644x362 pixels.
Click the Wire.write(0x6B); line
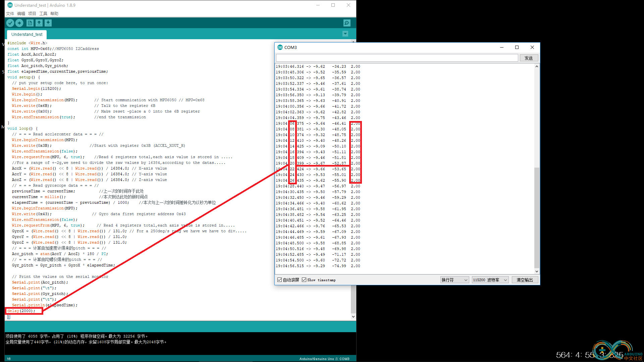pos(32,106)
